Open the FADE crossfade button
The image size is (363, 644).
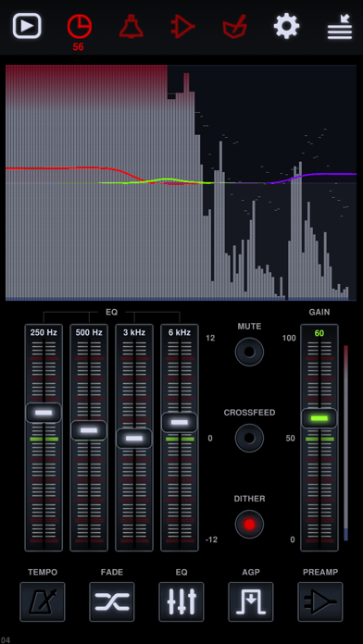click(x=112, y=601)
